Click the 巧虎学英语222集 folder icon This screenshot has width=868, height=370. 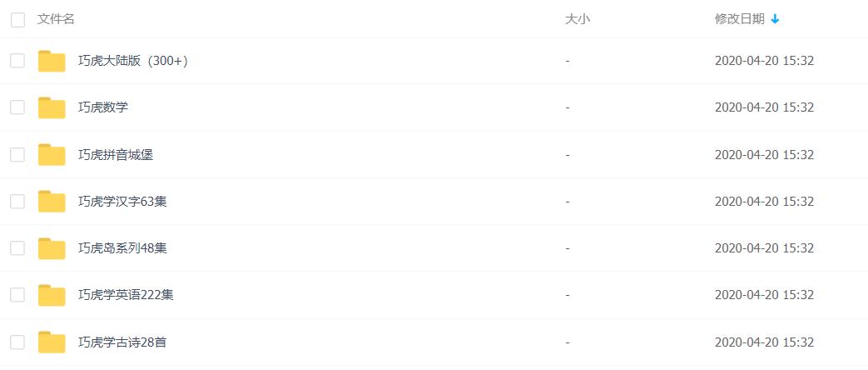(x=52, y=295)
